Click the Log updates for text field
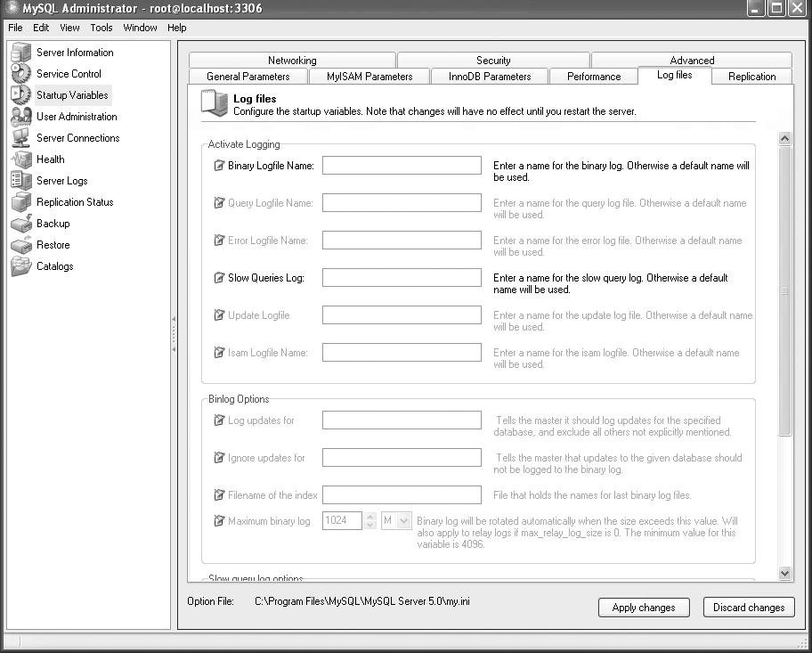Image resolution: width=812 pixels, height=653 pixels. tap(402, 420)
